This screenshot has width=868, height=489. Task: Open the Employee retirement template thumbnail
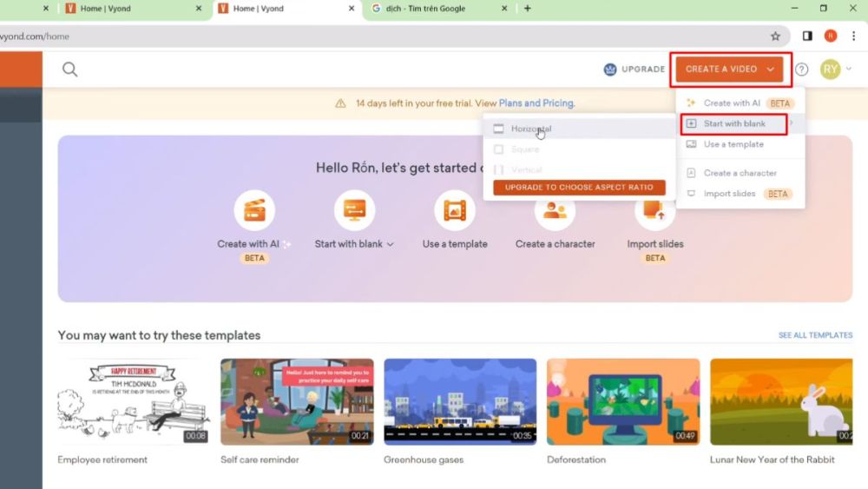(x=134, y=401)
